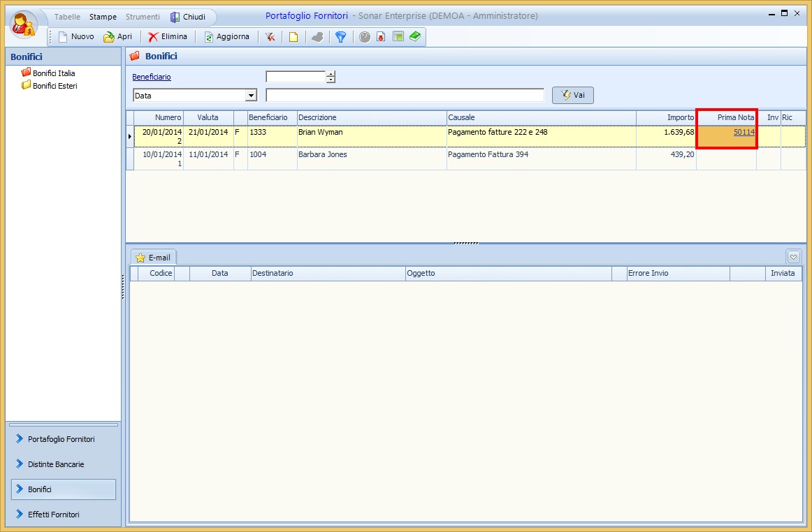Open the Data search field dropdown
The width and height of the screenshot is (812, 532).
[251, 96]
